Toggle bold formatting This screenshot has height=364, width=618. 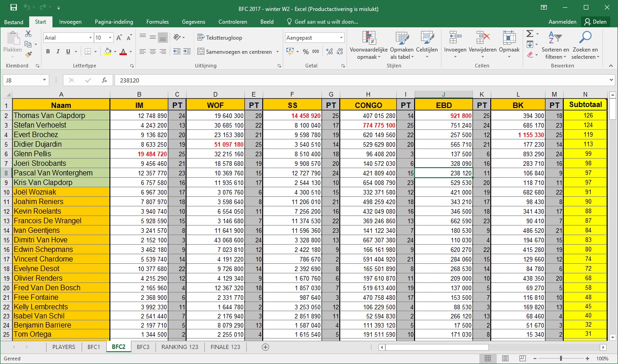click(x=48, y=52)
